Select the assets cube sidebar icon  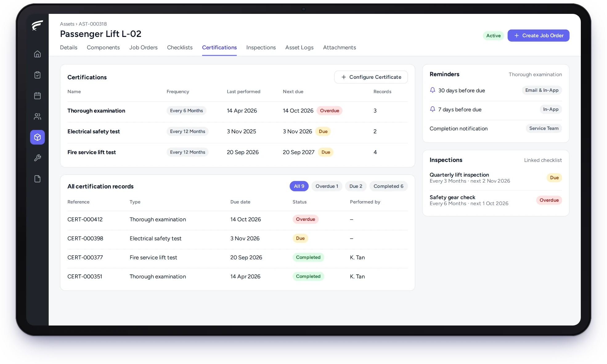click(x=37, y=137)
